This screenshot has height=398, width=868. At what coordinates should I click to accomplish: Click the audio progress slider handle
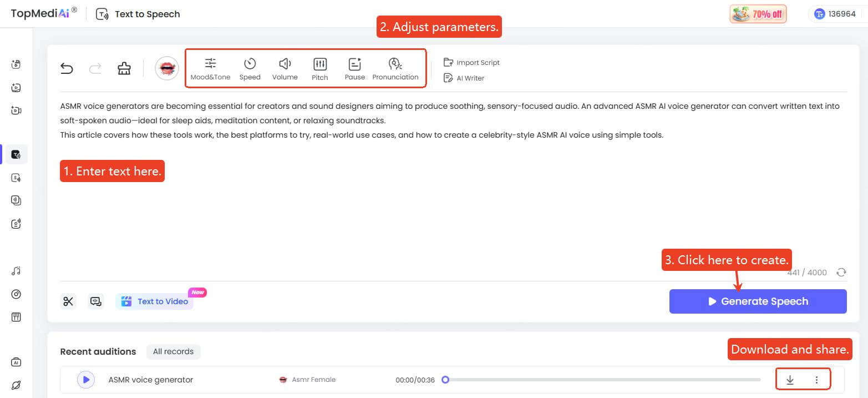445,380
